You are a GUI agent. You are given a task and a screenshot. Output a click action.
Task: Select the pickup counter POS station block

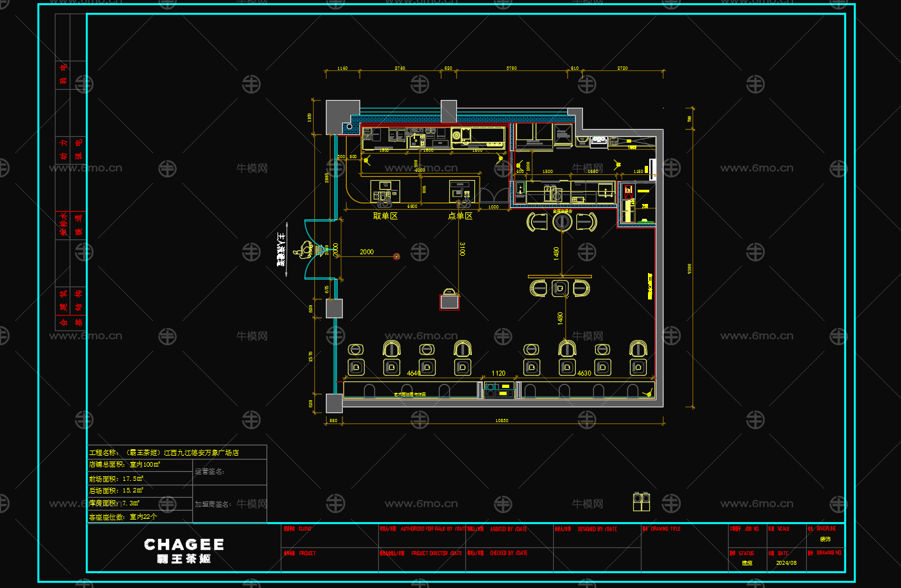(x=385, y=192)
